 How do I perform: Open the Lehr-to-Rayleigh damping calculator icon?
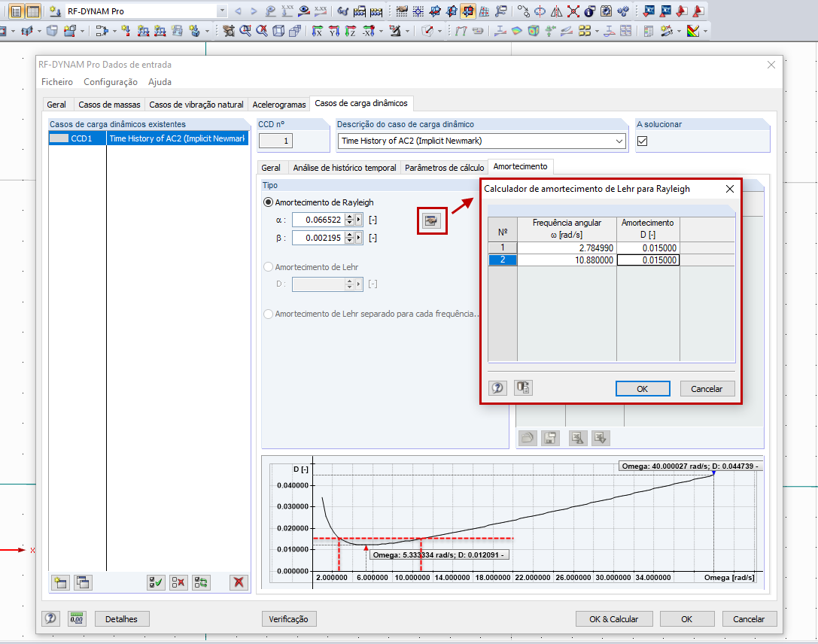(x=431, y=220)
